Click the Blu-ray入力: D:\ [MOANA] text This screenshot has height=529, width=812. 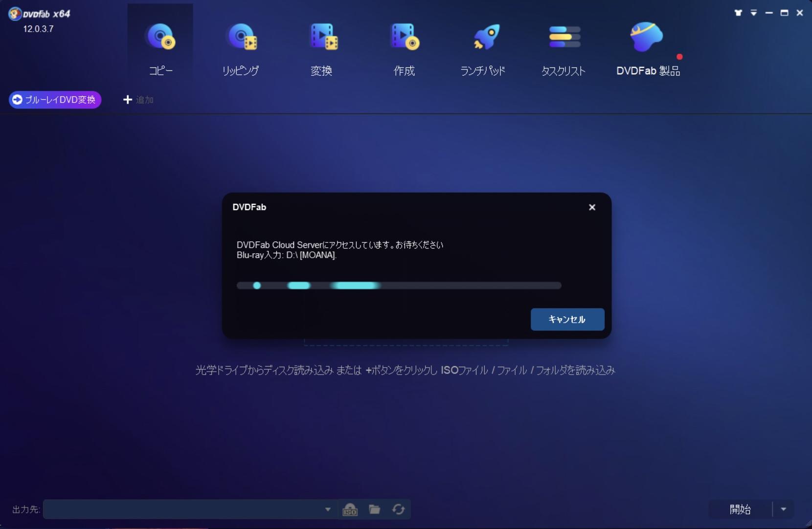coord(287,255)
